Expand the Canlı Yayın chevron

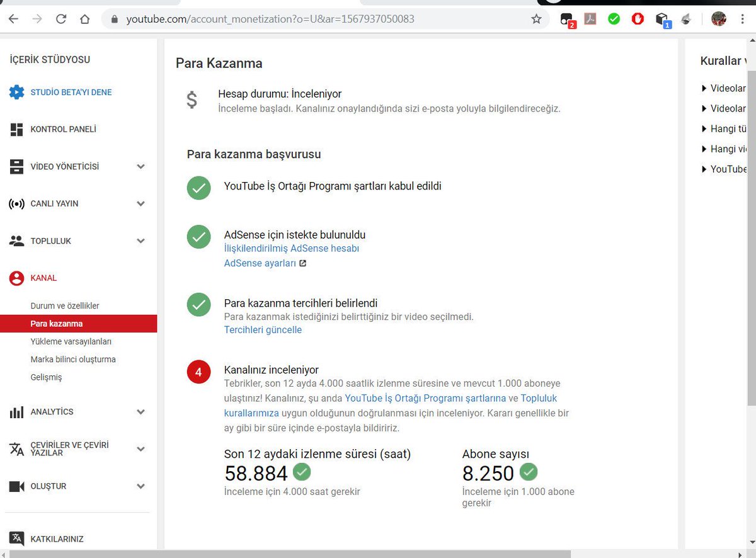141,204
